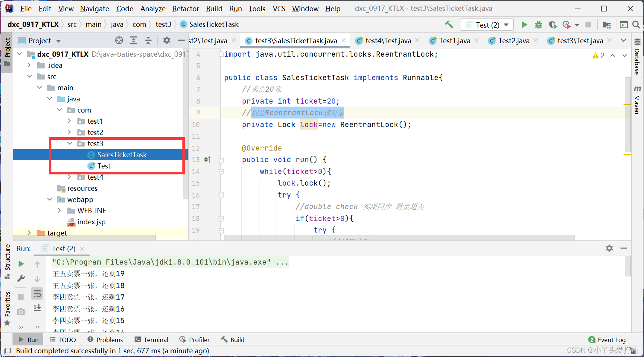644x357 pixels.
Task: Run the Test (2) configuration
Action: click(524, 25)
